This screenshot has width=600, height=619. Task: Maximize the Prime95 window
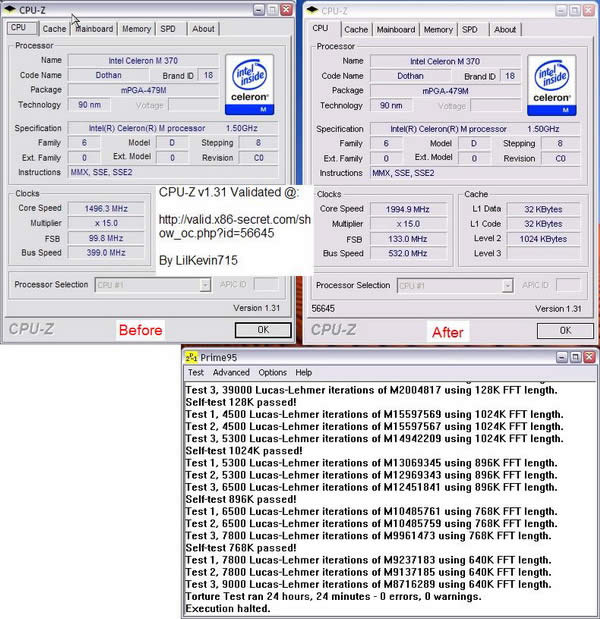(x=576, y=357)
